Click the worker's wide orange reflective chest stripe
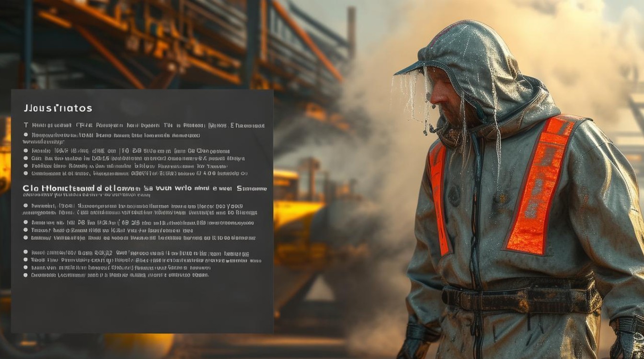644x359 pixels. [x=540, y=187]
